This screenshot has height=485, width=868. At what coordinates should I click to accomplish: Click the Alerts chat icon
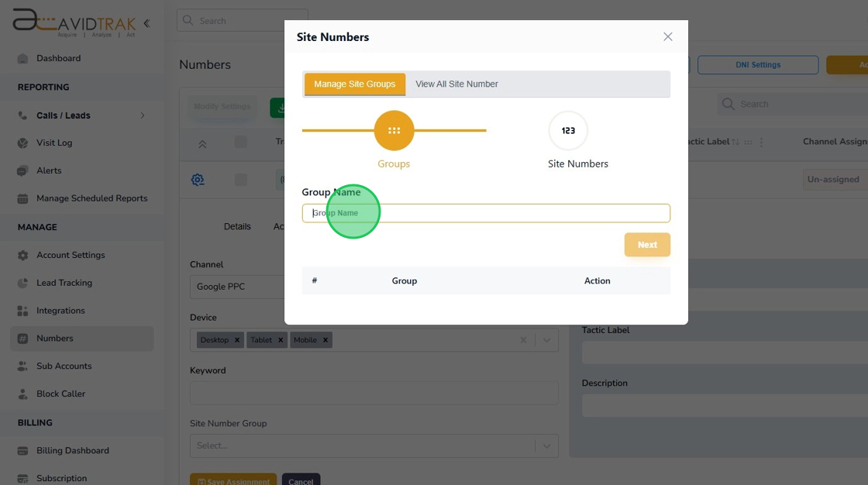pos(22,170)
